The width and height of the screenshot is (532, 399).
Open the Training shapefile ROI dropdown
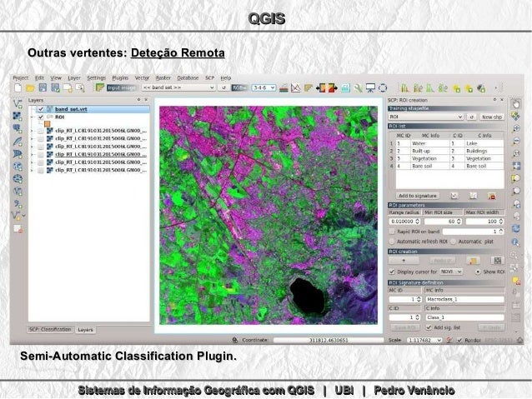[425, 117]
